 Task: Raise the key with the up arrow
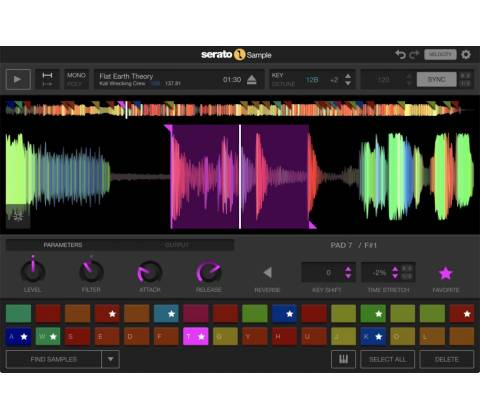348,76
